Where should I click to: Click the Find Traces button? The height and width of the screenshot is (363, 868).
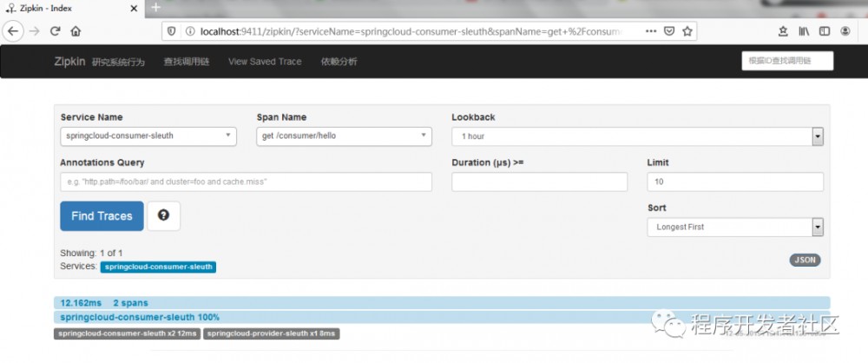(x=102, y=216)
